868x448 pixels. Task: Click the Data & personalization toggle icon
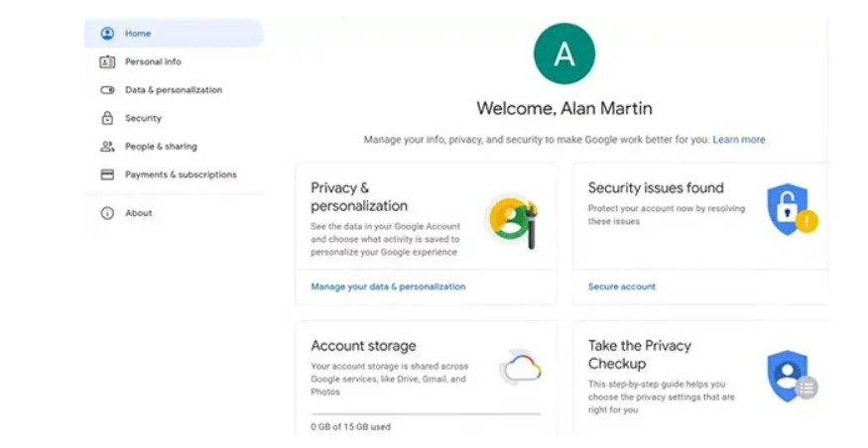(x=107, y=90)
